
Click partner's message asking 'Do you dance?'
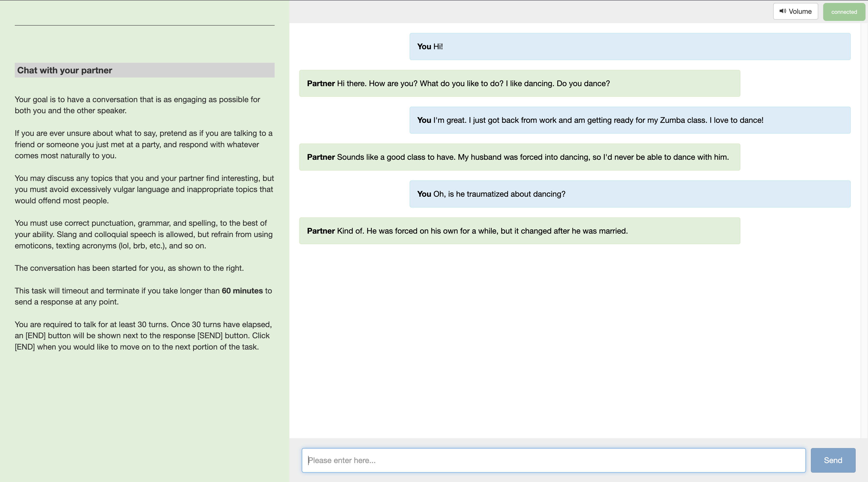[x=519, y=83]
